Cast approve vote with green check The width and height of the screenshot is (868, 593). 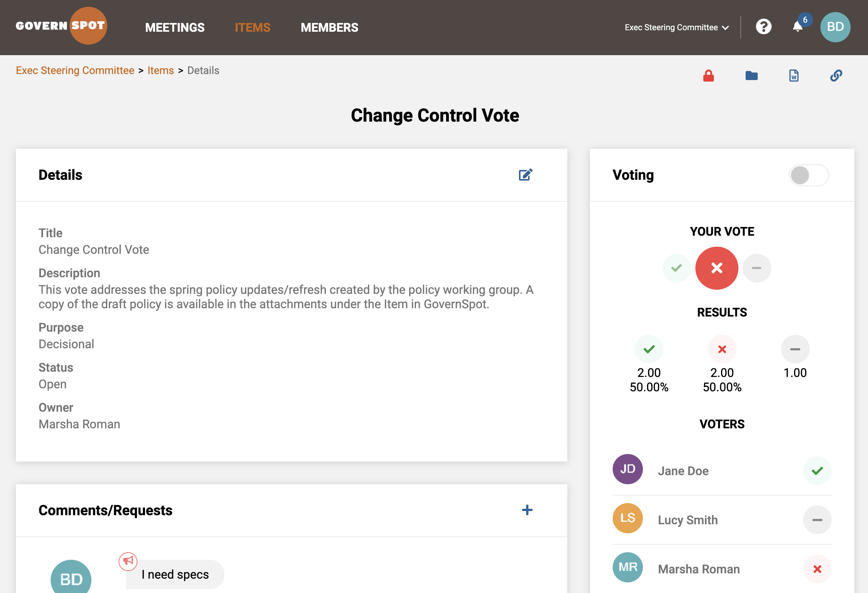tap(676, 268)
